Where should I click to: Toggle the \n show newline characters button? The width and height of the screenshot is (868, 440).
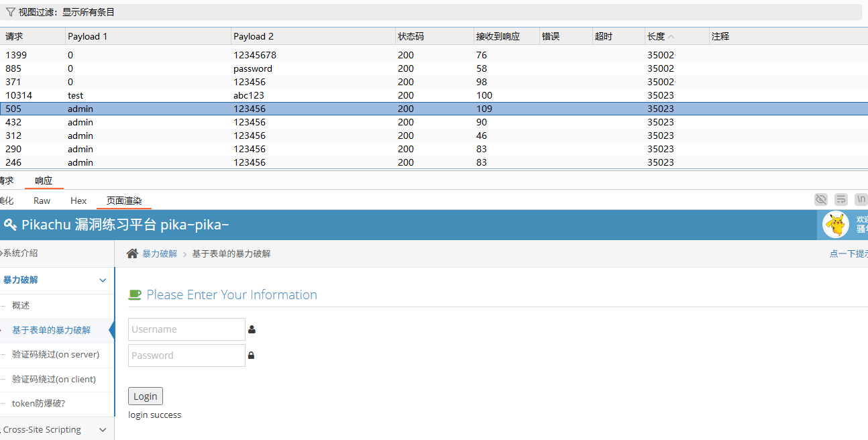pyautogui.click(x=860, y=199)
